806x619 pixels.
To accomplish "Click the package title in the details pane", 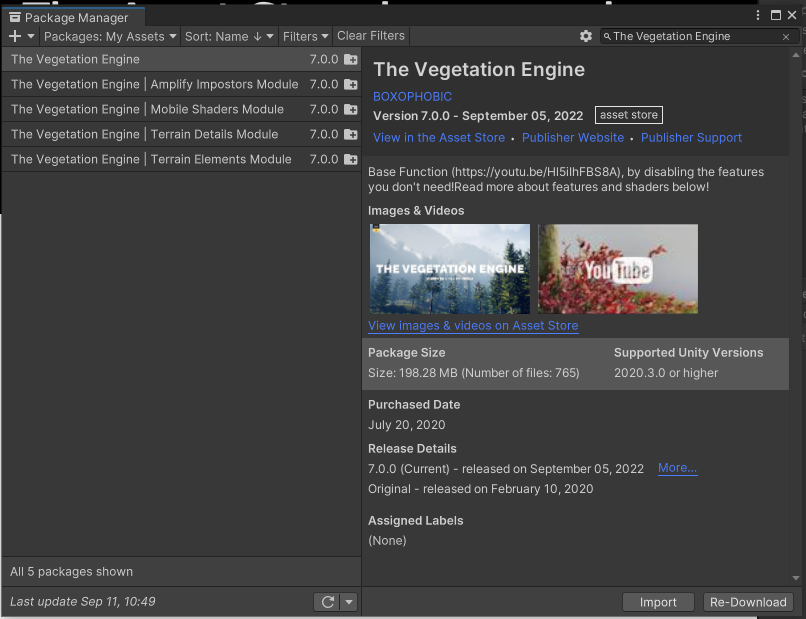I will tap(479, 69).
